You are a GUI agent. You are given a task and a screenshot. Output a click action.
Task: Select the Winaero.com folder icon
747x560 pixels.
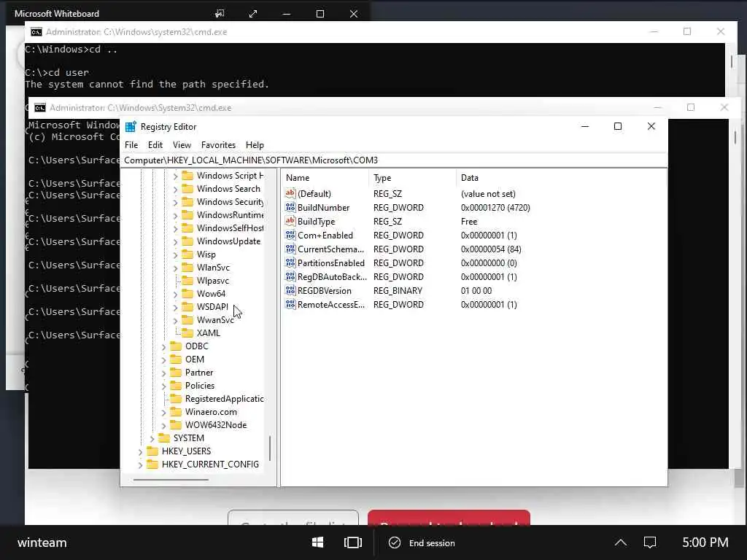177,411
